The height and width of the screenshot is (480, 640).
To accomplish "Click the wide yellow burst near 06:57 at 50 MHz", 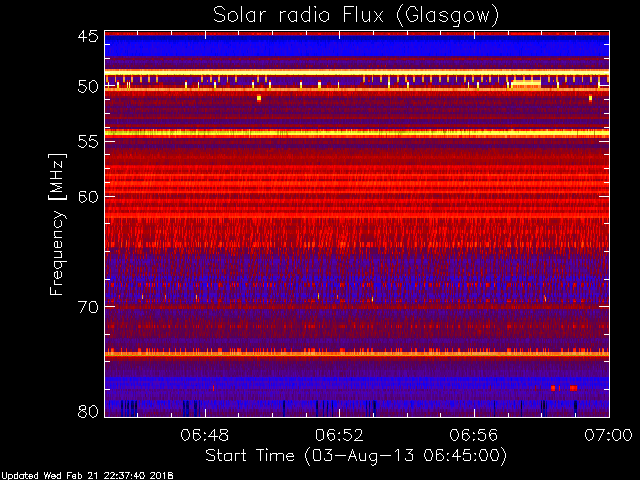I will [526, 84].
